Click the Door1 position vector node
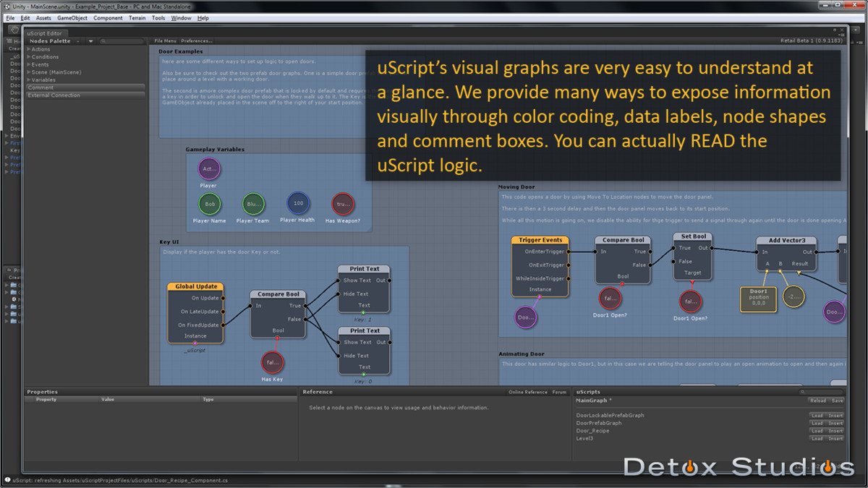 (x=758, y=299)
